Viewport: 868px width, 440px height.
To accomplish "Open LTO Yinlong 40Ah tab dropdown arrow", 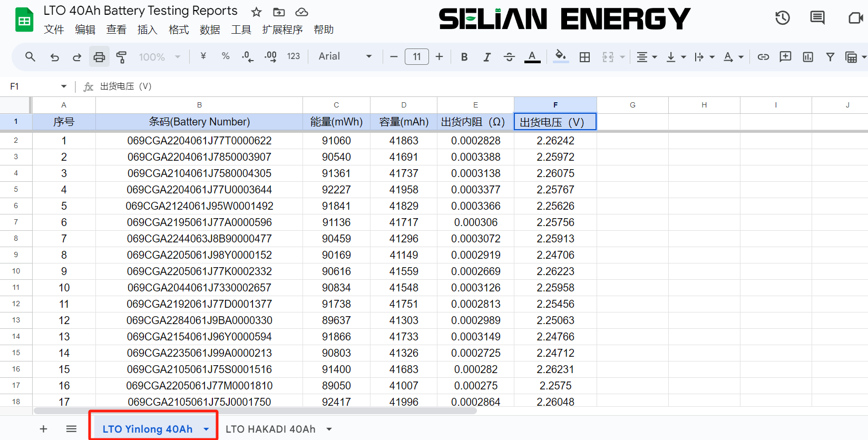I will coord(206,429).
